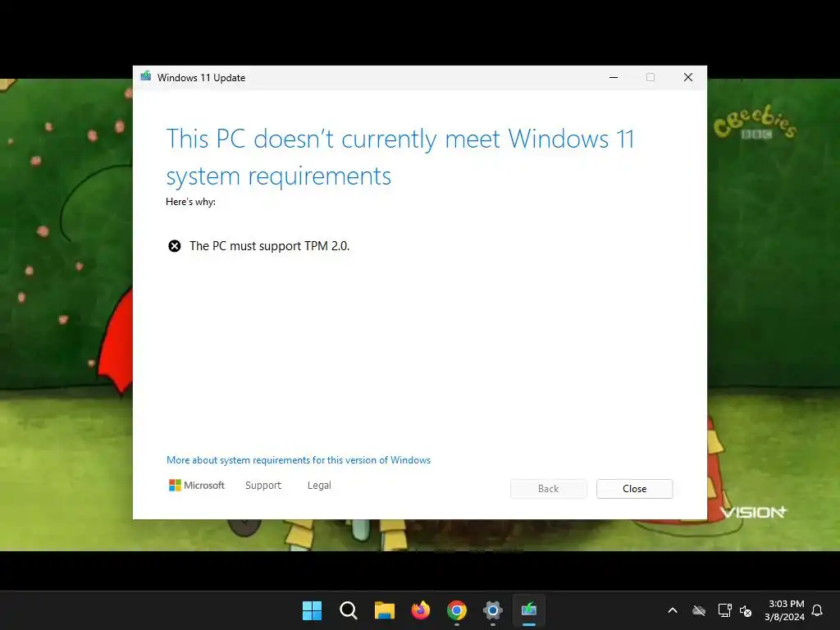The width and height of the screenshot is (840, 630).
Task: Click the heading about Windows 11 system requirements
Action: point(400,157)
